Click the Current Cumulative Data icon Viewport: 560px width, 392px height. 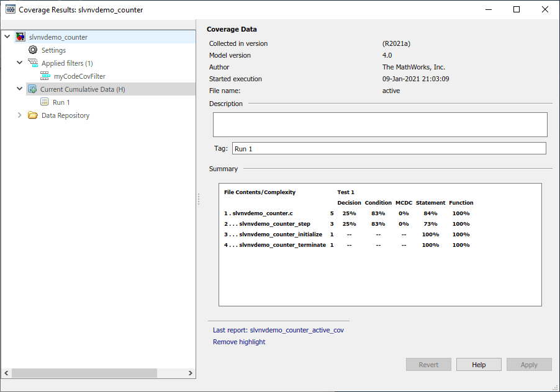coord(32,89)
